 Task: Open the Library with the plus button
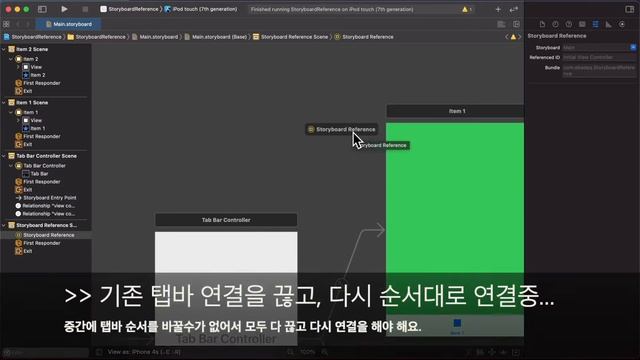click(498, 9)
